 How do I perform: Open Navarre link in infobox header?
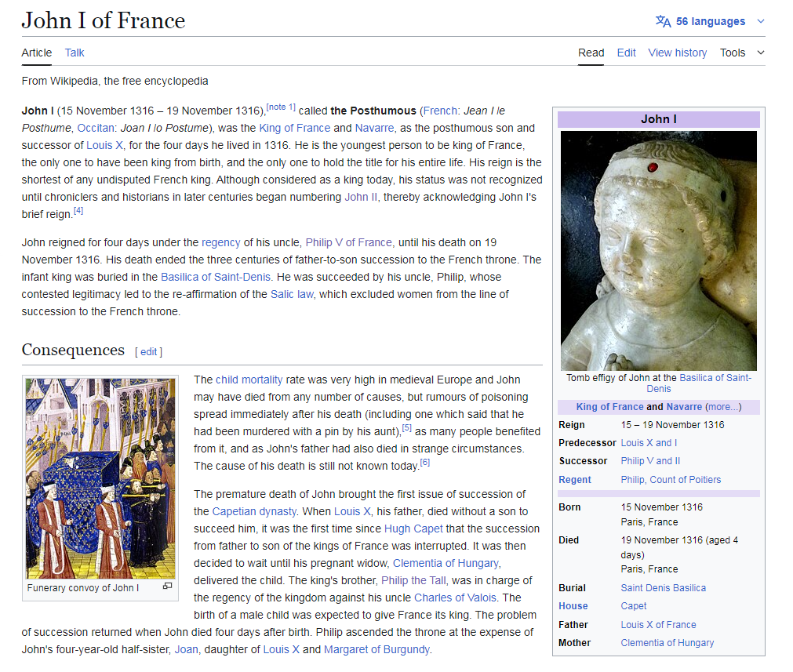tap(684, 406)
